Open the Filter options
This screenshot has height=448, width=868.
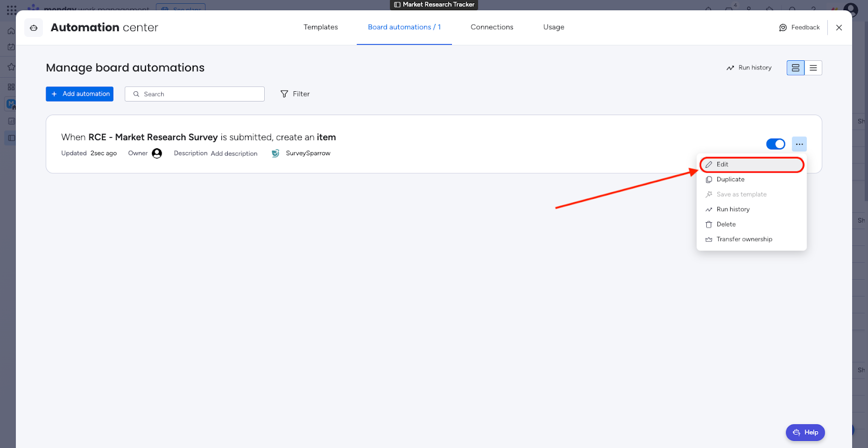coord(295,94)
